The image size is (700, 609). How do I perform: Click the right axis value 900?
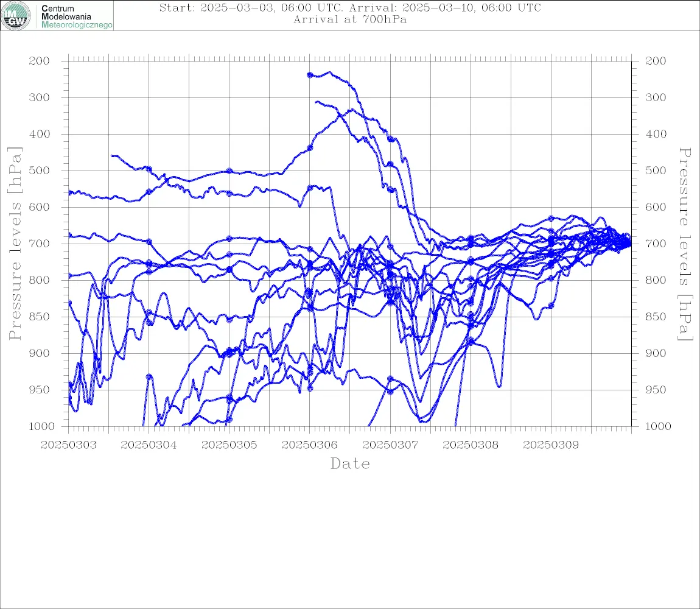[x=656, y=353]
